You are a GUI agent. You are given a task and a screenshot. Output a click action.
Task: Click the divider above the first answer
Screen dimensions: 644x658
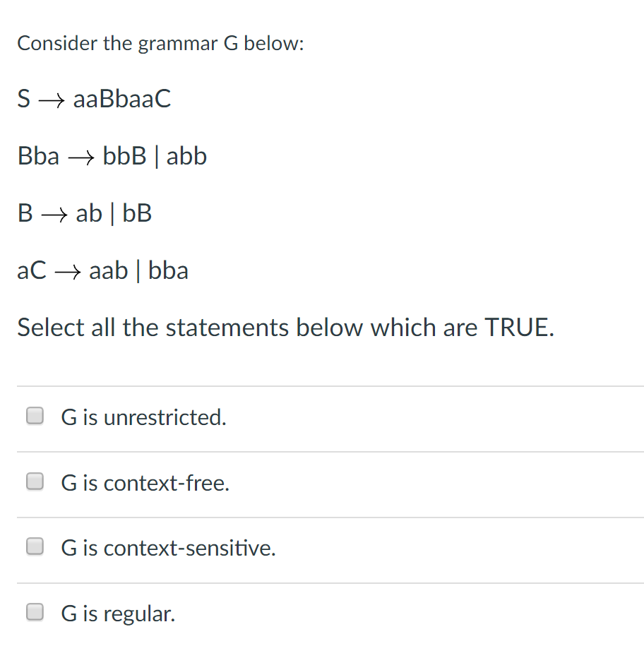pyautogui.click(x=322, y=385)
